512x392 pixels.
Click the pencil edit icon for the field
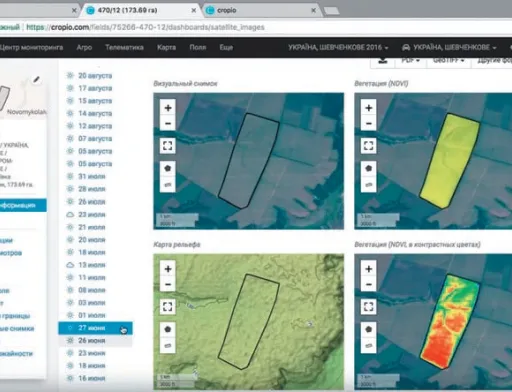click(x=36, y=79)
